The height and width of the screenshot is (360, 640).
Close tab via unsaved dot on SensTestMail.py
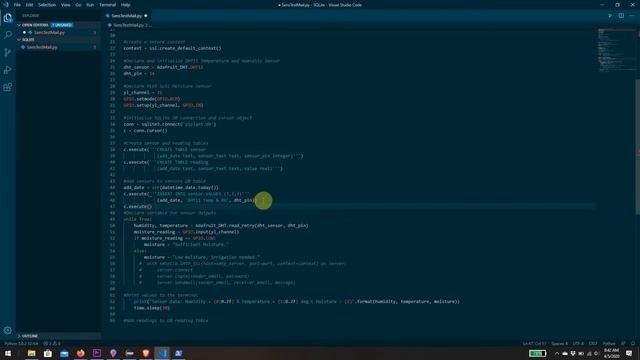point(146,16)
